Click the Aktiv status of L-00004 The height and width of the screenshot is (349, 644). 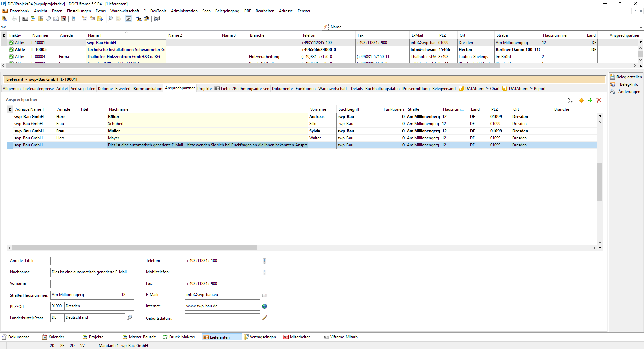[16, 57]
